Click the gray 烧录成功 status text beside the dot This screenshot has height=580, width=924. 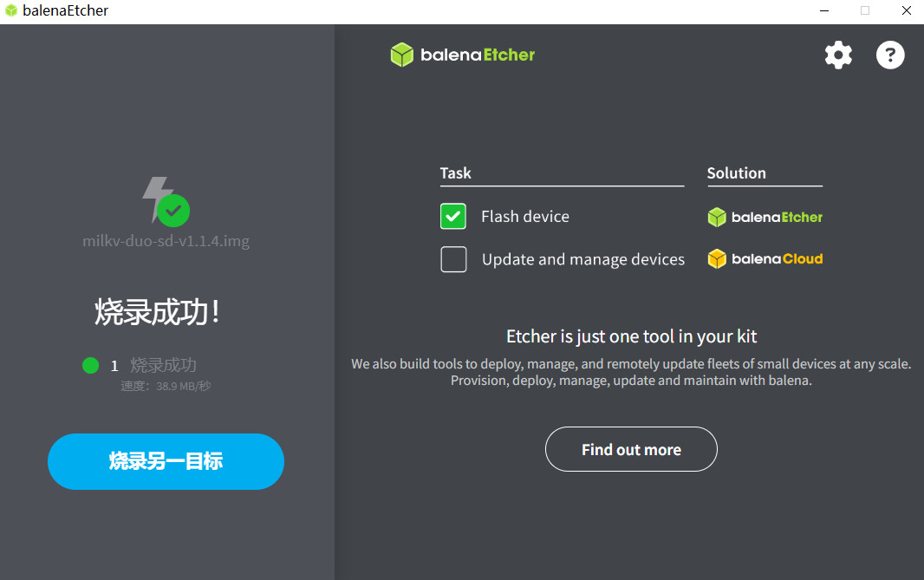click(x=163, y=366)
